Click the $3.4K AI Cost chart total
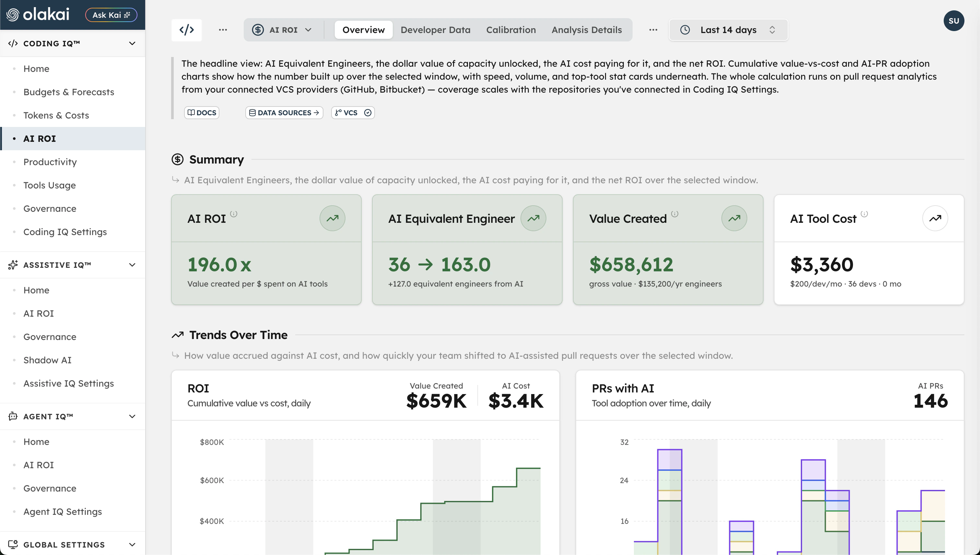The height and width of the screenshot is (555, 980). [x=516, y=401]
